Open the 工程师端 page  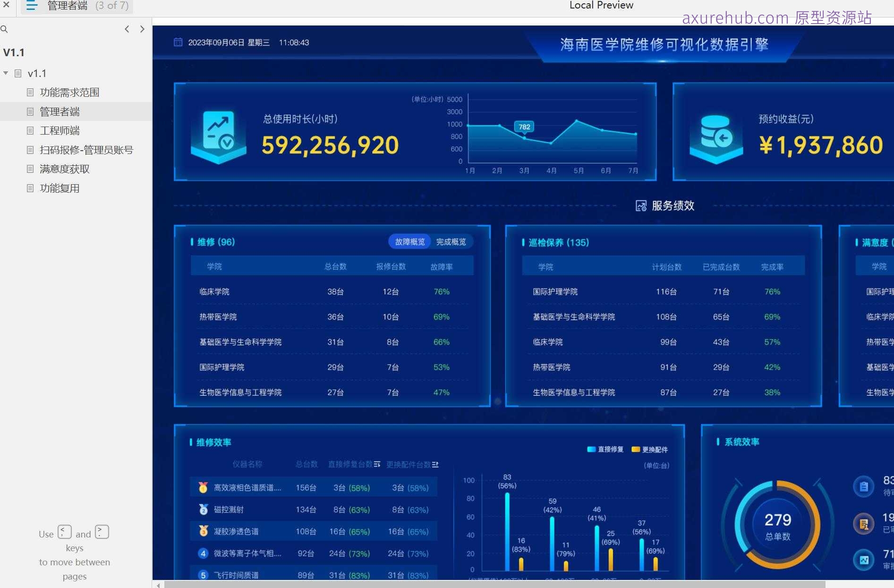[60, 130]
